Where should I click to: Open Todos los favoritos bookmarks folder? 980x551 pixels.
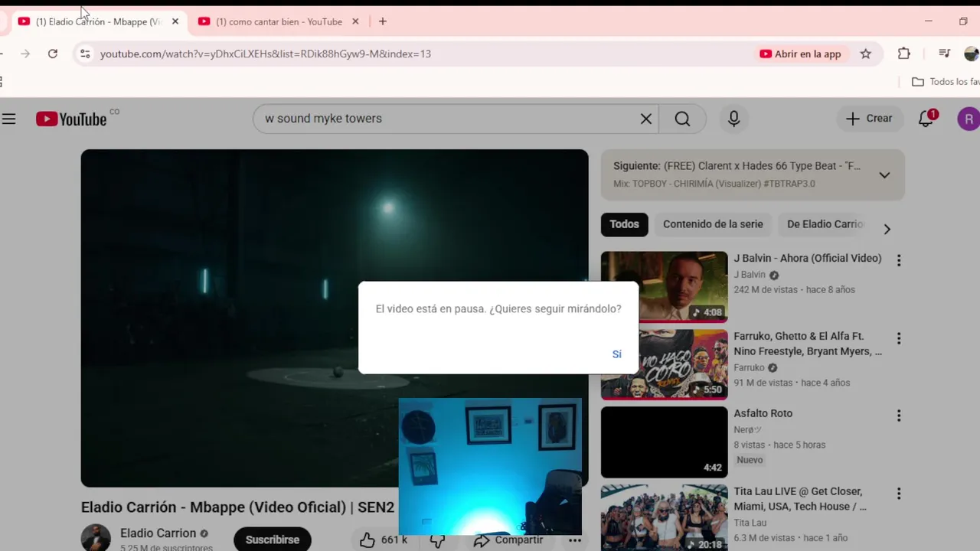coord(946,82)
